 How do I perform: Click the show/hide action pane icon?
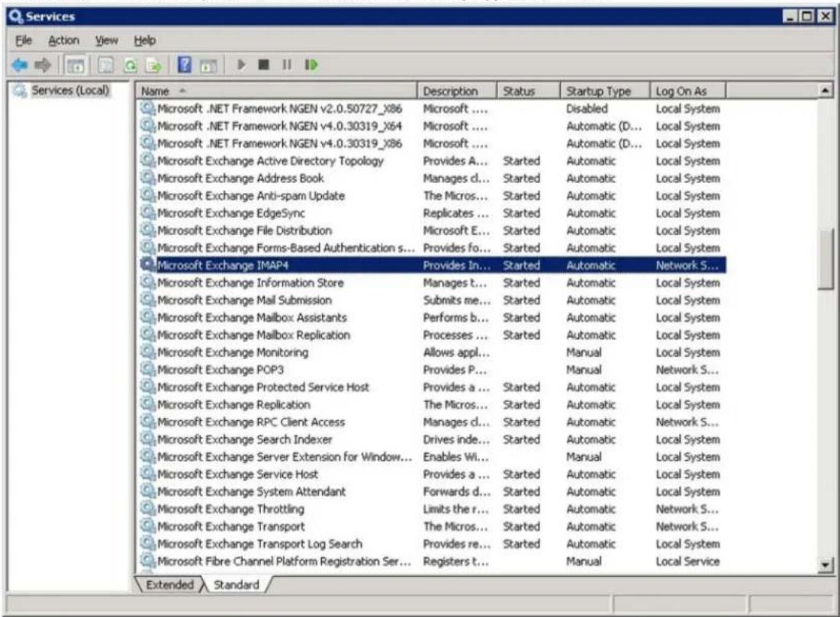[x=208, y=66]
